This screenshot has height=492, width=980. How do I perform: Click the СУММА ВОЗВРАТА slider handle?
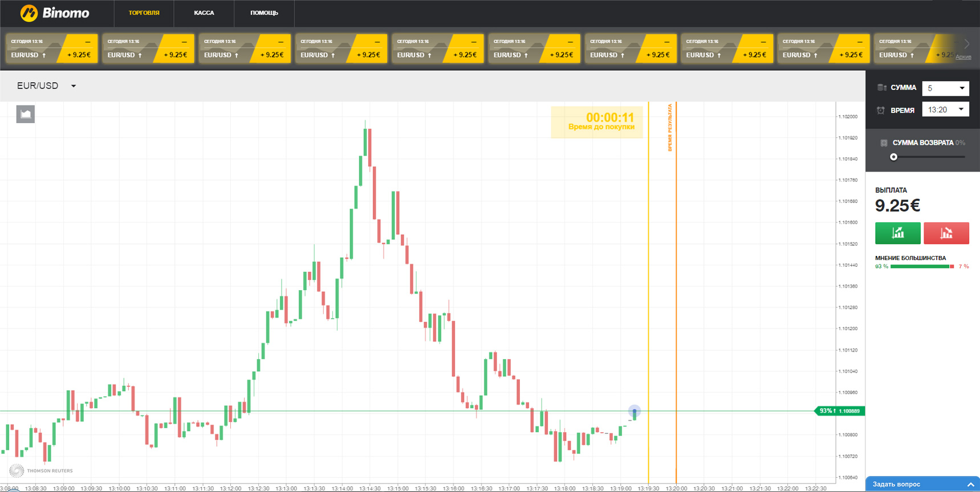pyautogui.click(x=894, y=157)
